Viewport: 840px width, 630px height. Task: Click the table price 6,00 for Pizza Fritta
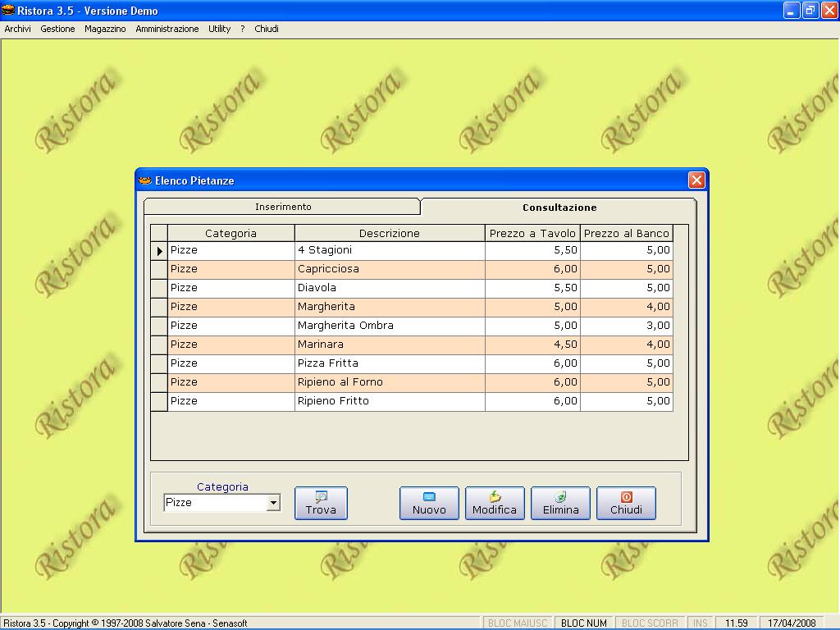pos(532,363)
